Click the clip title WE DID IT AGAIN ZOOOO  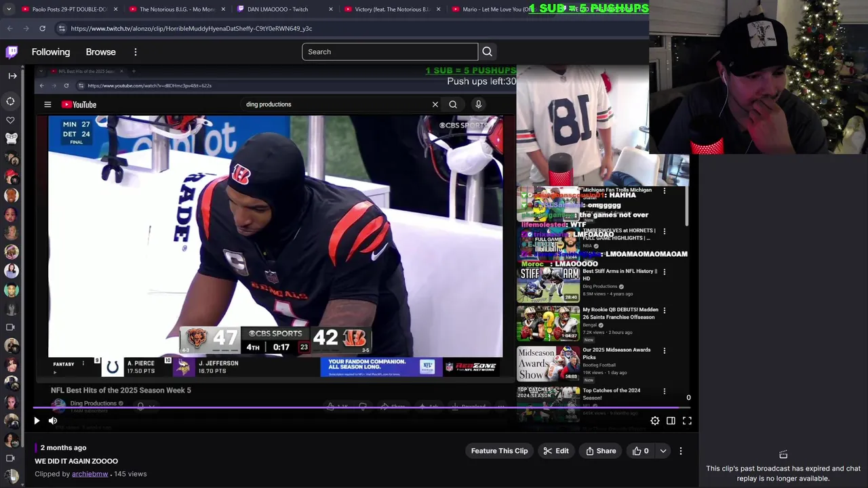point(77,461)
